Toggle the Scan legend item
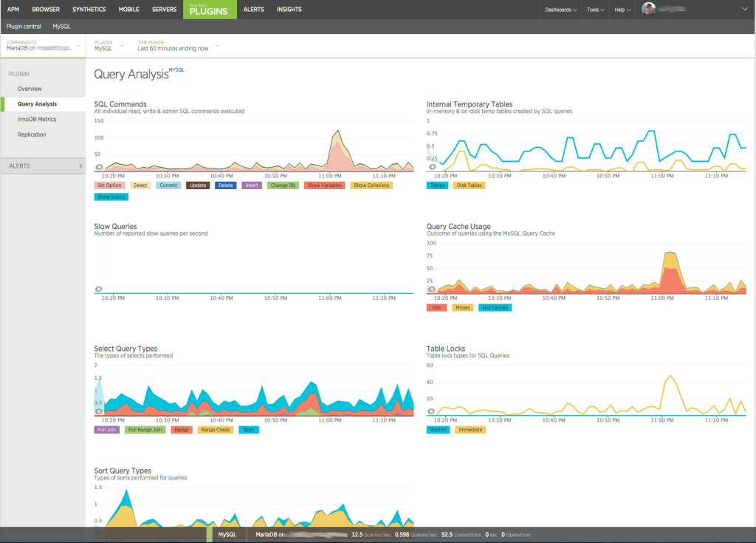The image size is (756, 543). [x=249, y=429]
